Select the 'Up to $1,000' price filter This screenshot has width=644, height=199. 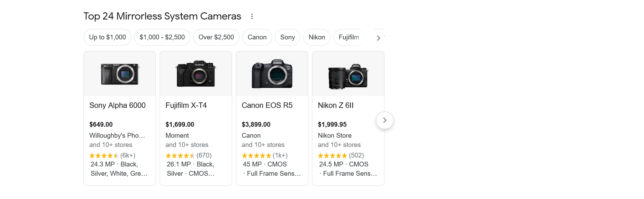pyautogui.click(x=107, y=37)
